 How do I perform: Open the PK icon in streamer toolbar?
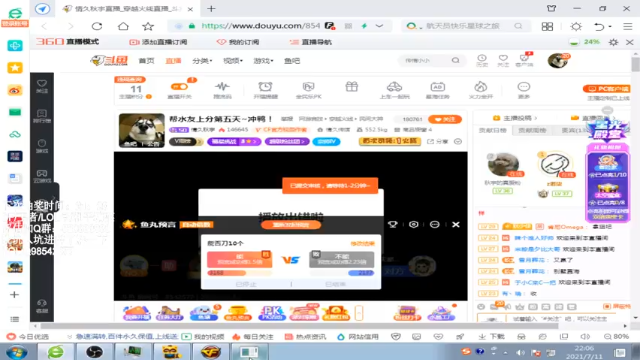click(309, 90)
